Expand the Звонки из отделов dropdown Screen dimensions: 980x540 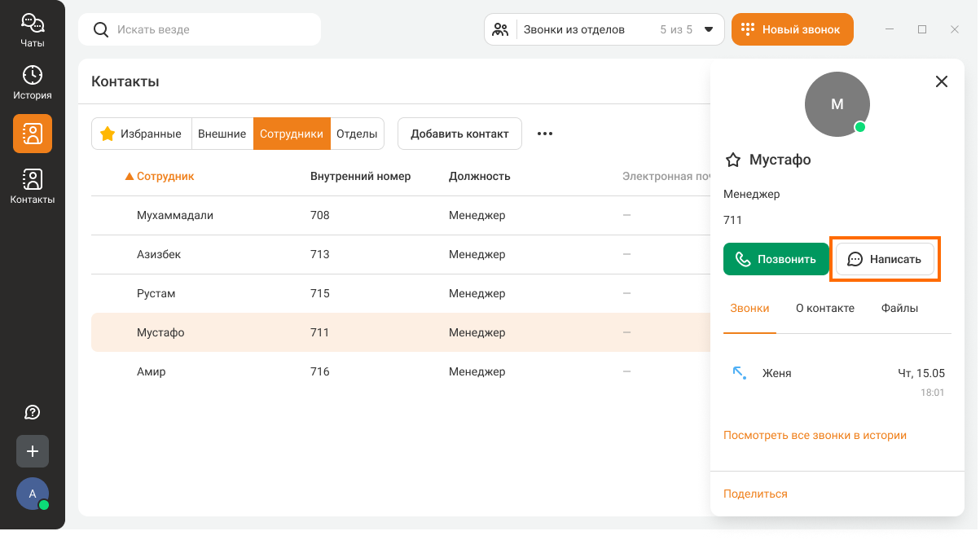click(x=708, y=29)
